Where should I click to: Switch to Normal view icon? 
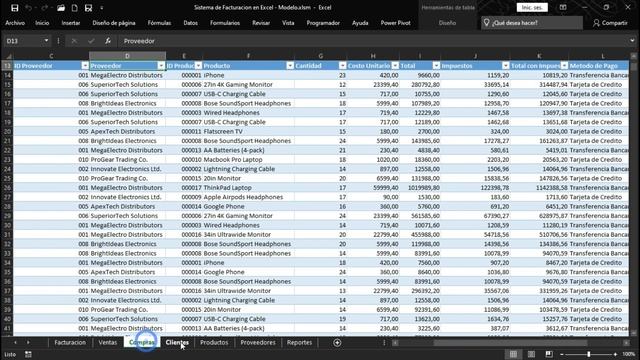(x=513, y=354)
